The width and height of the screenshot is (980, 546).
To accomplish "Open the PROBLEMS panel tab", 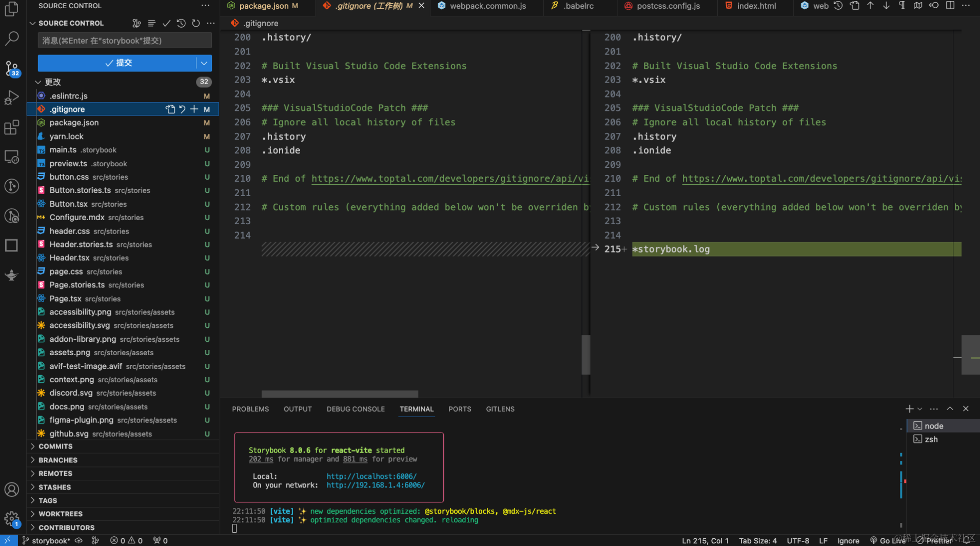I will [250, 409].
